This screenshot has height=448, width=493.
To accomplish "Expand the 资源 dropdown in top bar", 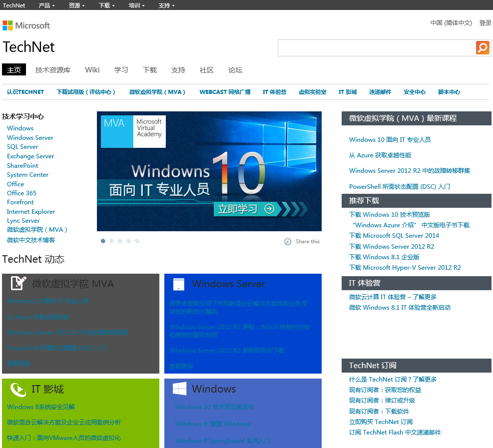I will coord(77,5).
